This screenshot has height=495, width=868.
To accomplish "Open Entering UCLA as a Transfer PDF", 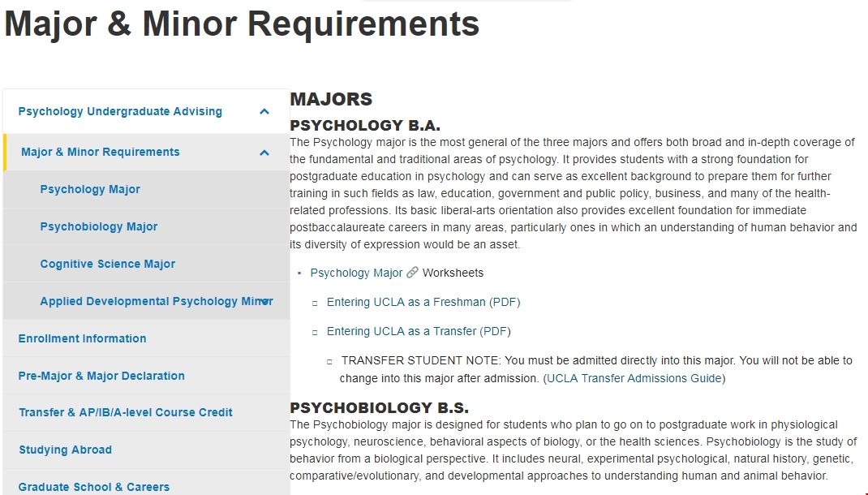I will tap(419, 331).
